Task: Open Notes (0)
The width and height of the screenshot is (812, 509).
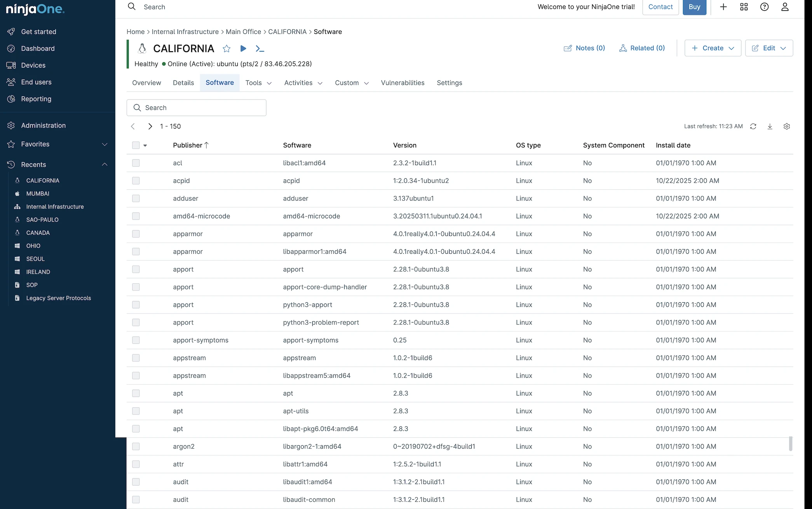Action: 584,48
